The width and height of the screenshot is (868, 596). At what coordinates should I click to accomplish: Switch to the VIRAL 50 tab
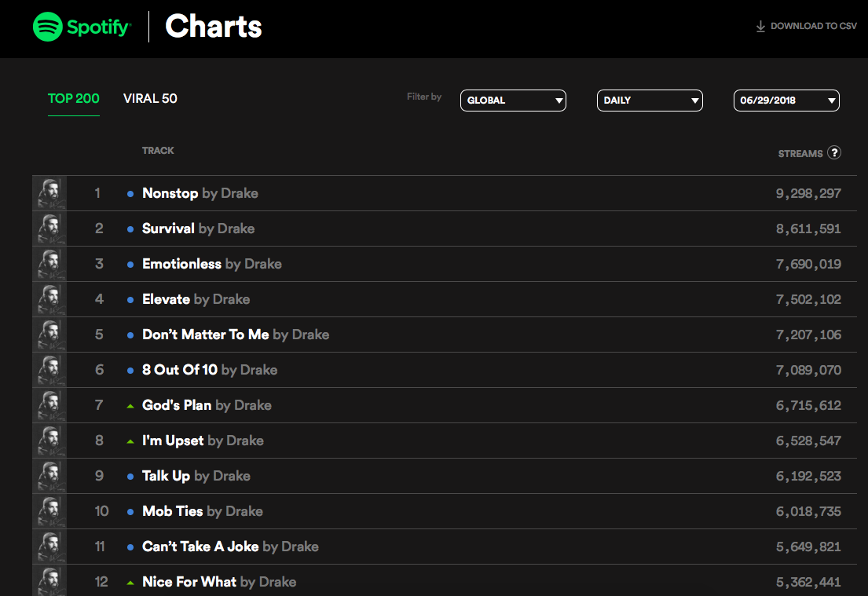150,99
